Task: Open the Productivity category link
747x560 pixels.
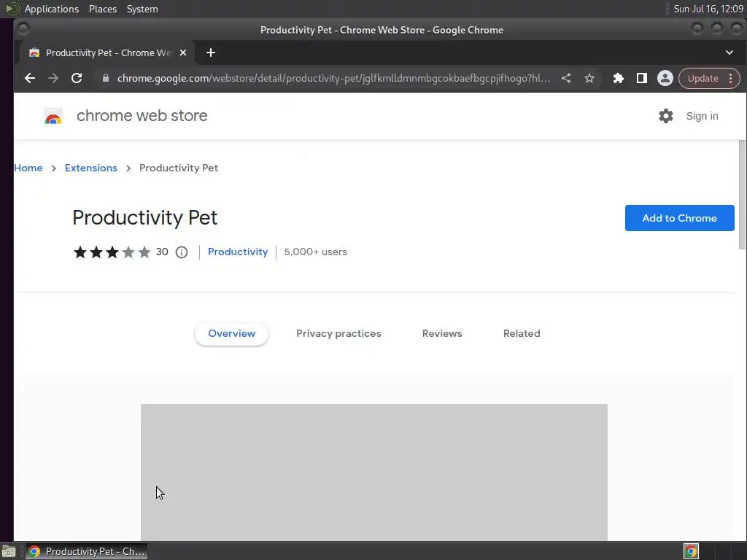Action: [x=238, y=252]
